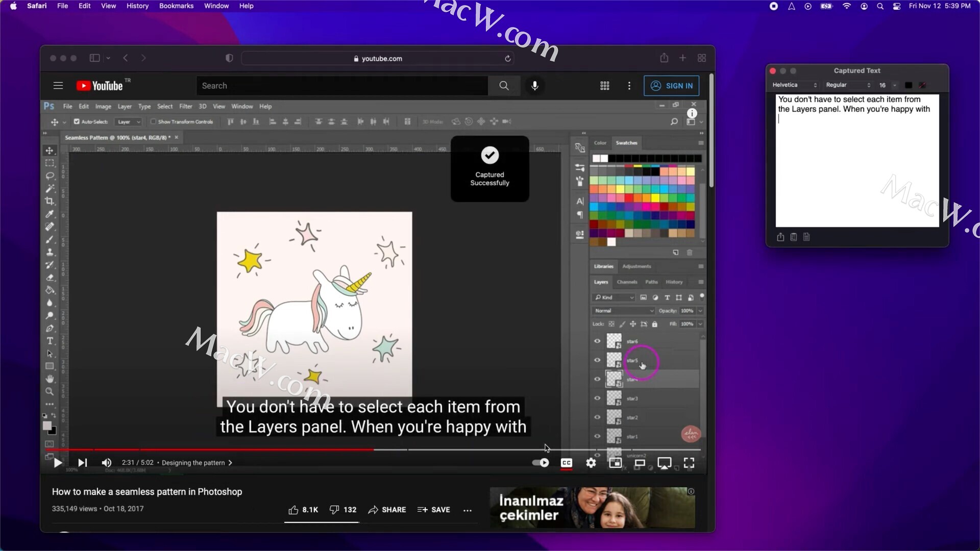Click Safari share button
The width and height of the screenshot is (980, 551).
664,58
